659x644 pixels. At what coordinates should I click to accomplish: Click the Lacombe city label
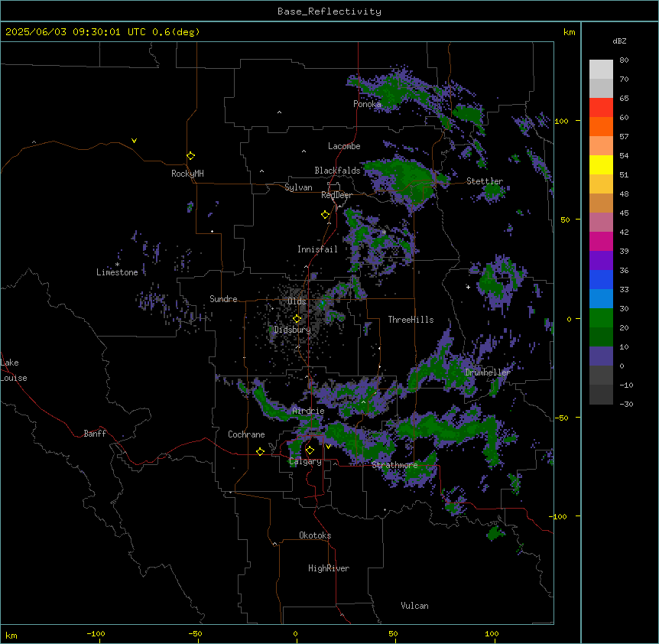[x=344, y=146]
